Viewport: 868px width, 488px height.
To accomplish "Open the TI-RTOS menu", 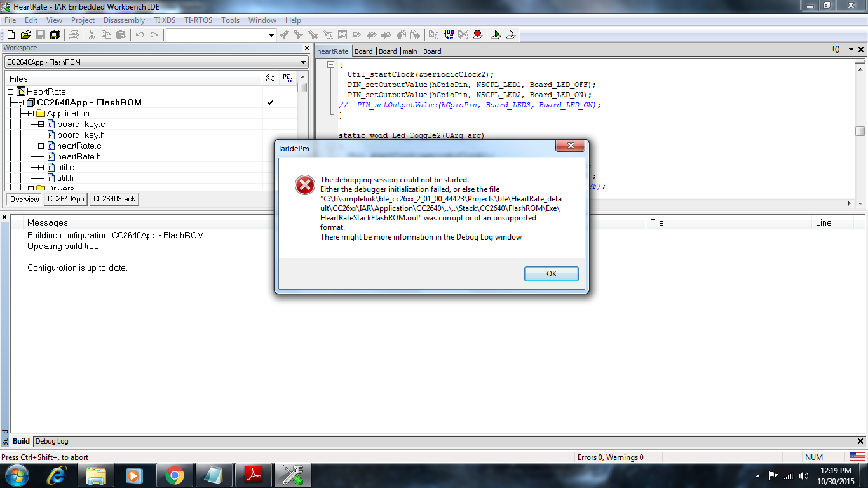I will coord(198,20).
